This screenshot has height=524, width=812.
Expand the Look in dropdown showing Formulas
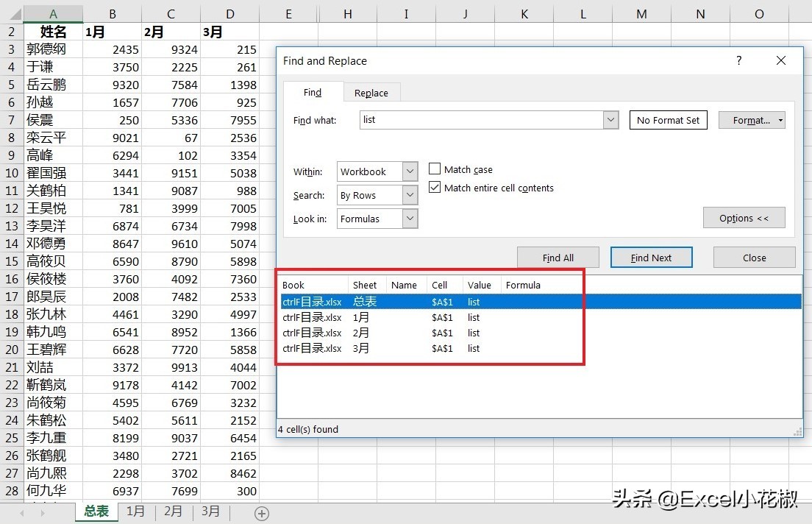410,218
